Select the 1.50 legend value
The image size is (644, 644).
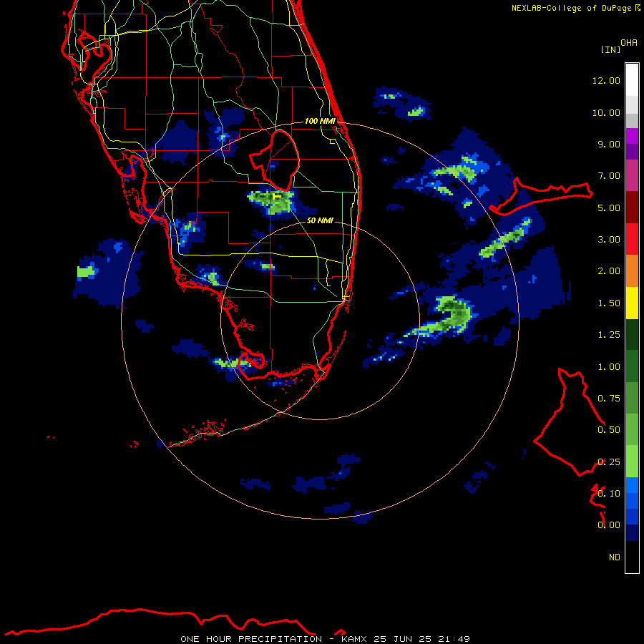[x=609, y=303]
